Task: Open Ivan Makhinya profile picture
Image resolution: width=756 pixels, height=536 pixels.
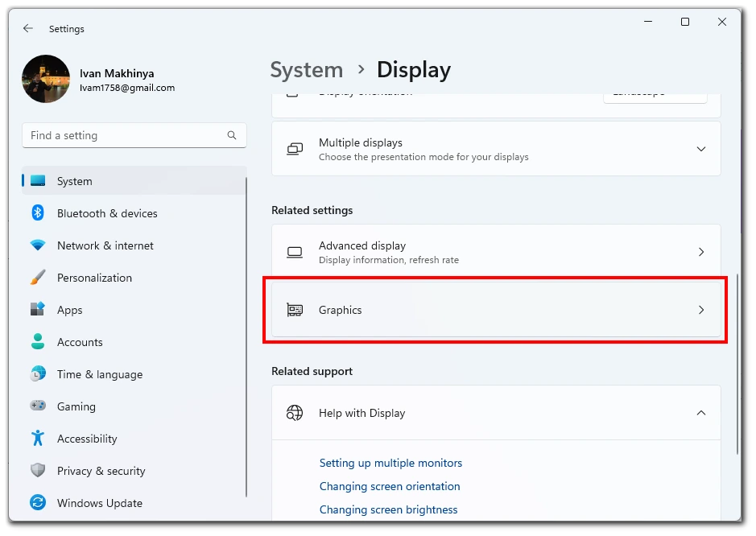Action: [46, 79]
